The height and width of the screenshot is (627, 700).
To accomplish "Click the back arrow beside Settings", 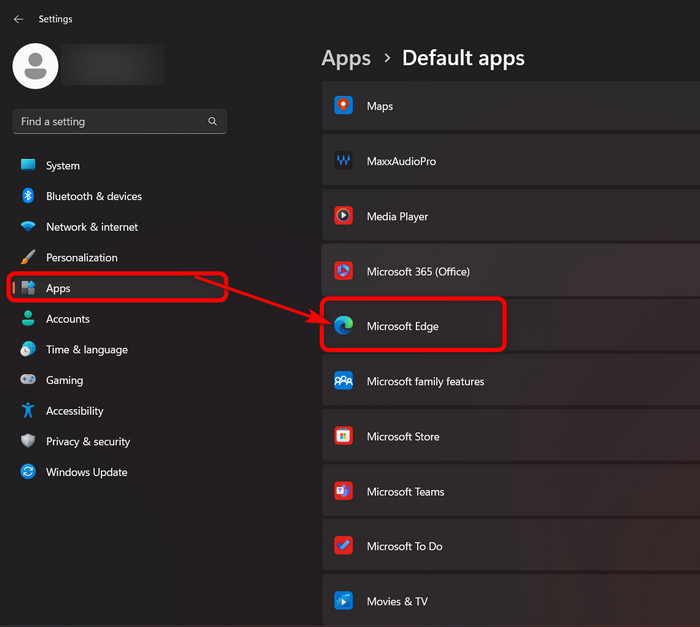I will point(18,19).
